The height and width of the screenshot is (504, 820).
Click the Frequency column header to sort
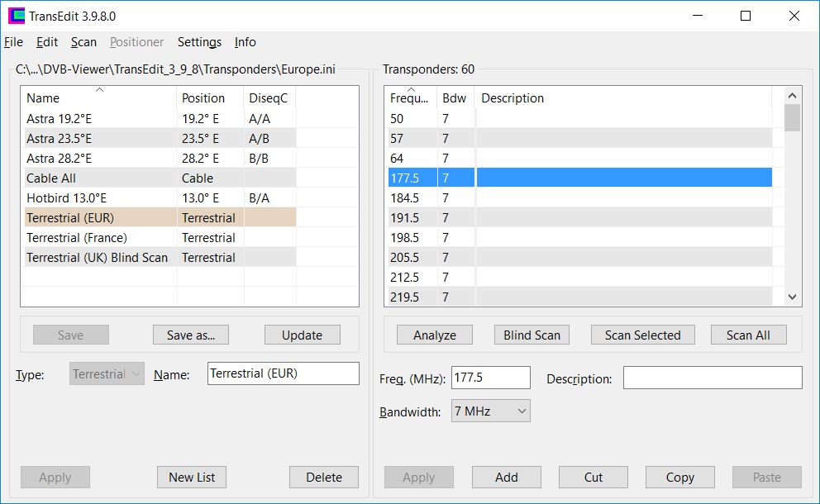pos(410,97)
